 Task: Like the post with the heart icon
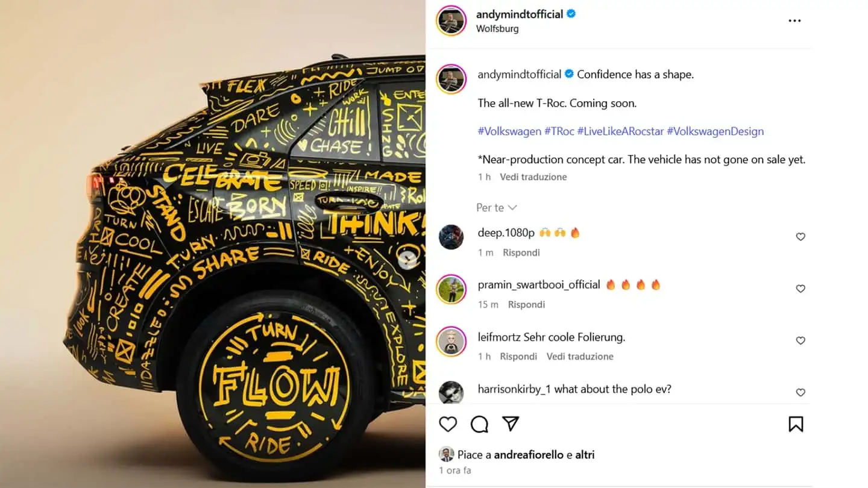tap(448, 424)
